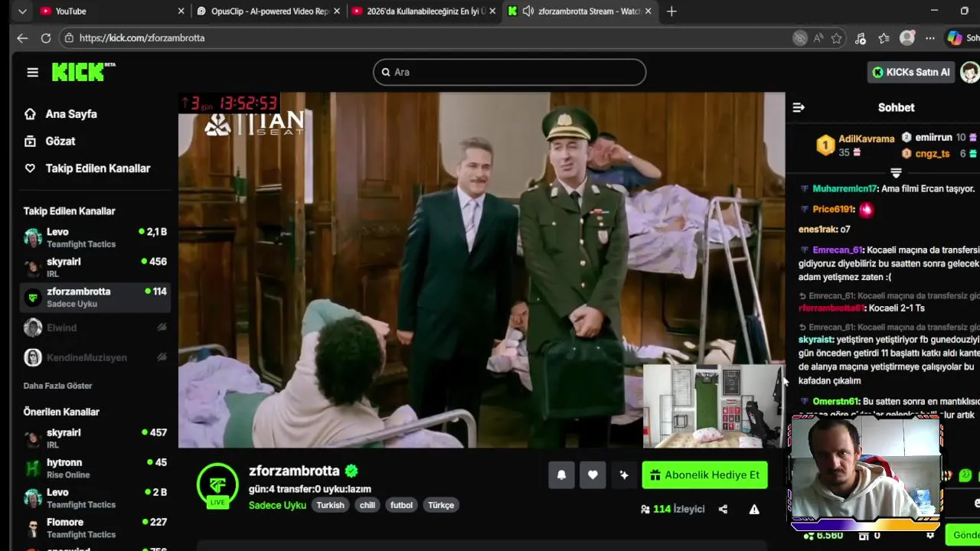Enable notifications with bell icon
The height and width of the screenshot is (551, 980).
pyautogui.click(x=561, y=475)
